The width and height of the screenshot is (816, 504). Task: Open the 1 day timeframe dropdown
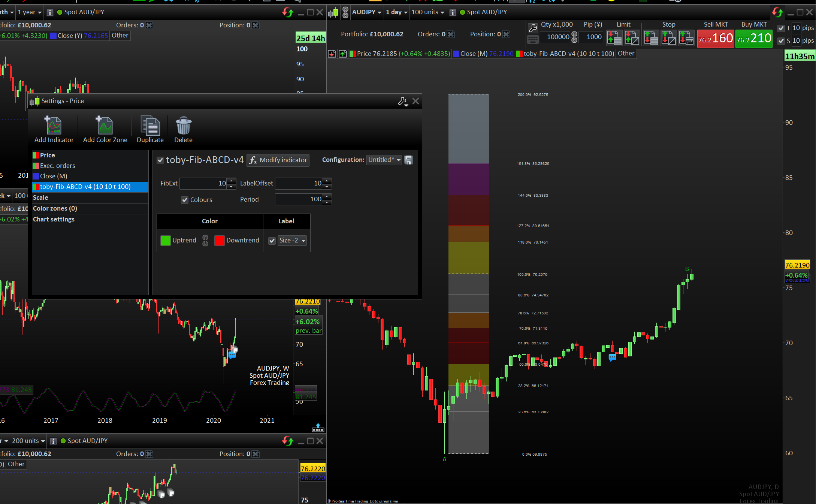click(x=396, y=12)
